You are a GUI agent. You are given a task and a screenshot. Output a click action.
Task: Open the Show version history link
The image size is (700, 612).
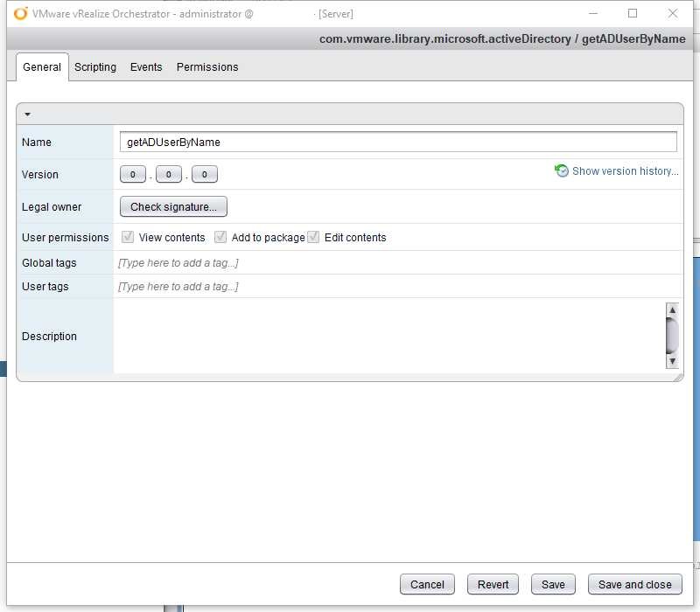coord(625,170)
